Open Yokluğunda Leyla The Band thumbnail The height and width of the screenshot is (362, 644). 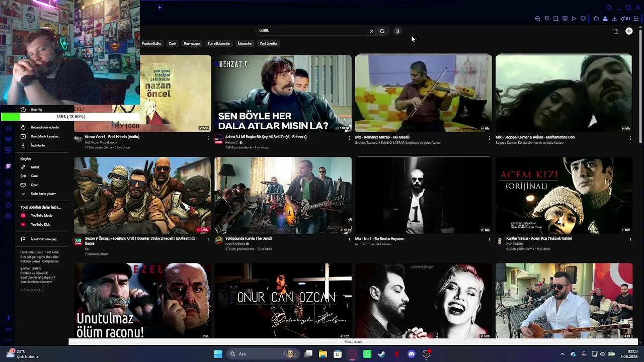(283, 195)
